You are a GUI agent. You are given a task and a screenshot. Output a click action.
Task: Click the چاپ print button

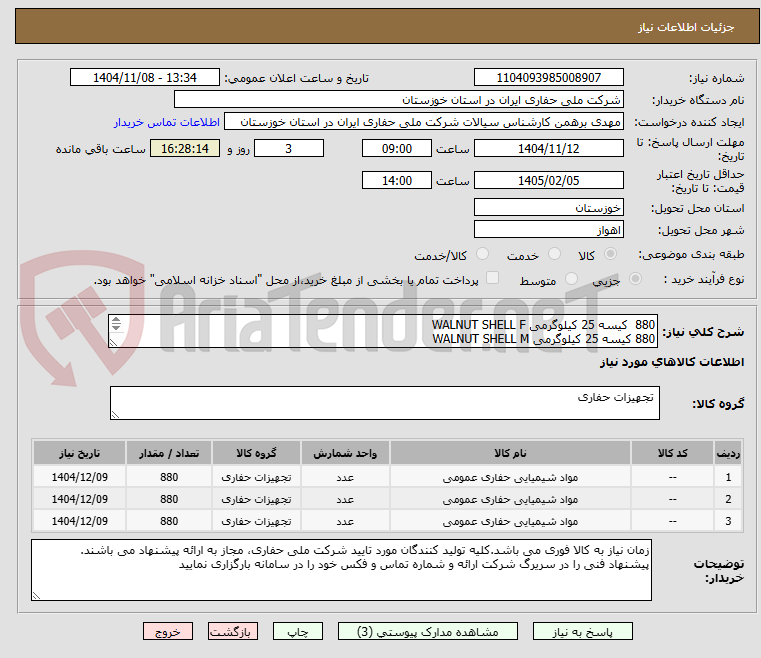point(298,631)
